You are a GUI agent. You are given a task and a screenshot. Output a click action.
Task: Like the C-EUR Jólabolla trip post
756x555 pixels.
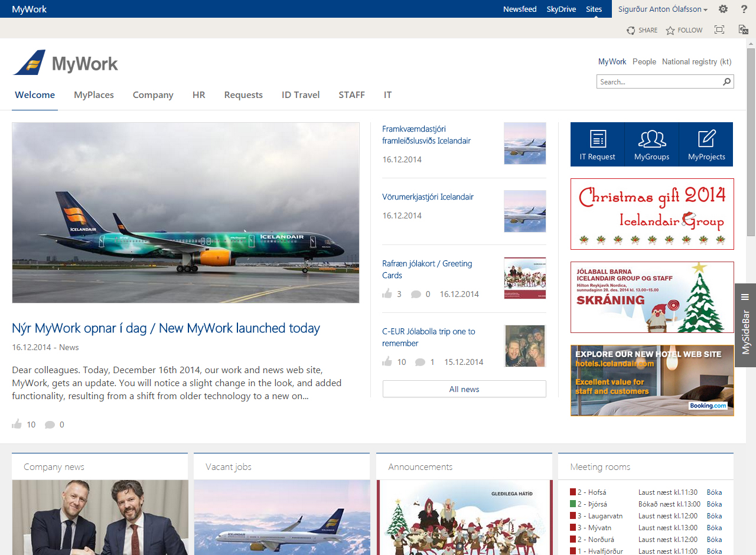[x=387, y=361]
